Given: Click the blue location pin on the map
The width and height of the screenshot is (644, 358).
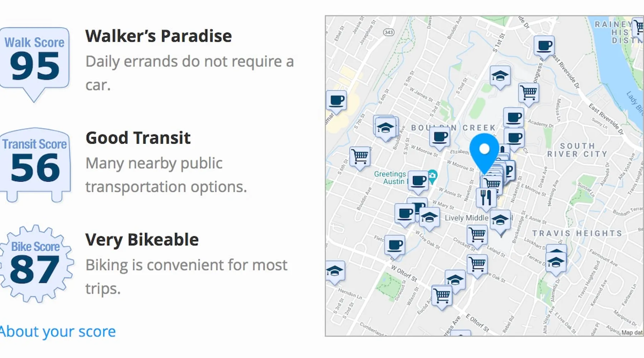Looking at the screenshot, I should [484, 150].
